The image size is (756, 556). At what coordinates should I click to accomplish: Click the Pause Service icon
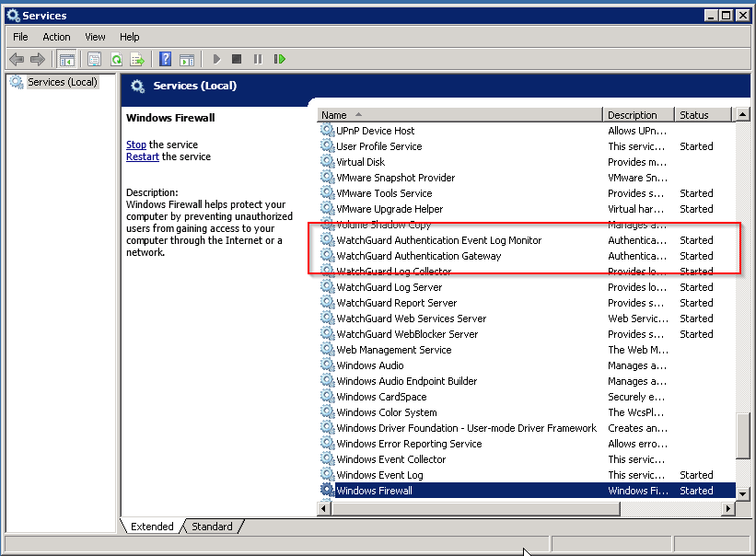coord(258,59)
